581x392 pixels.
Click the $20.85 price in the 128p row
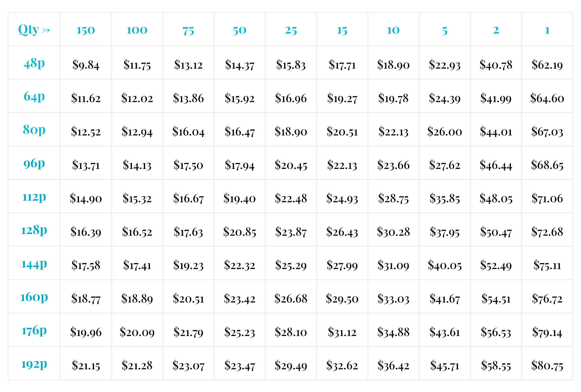(x=240, y=232)
